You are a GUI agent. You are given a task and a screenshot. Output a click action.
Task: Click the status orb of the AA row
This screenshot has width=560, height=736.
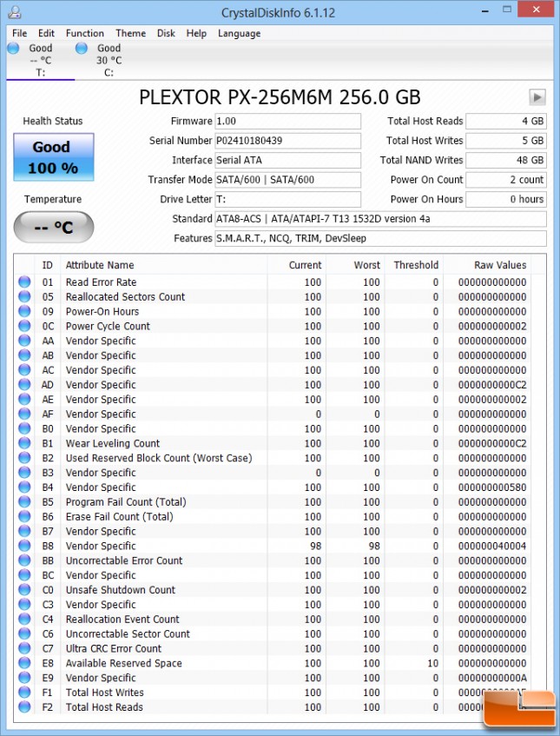tap(24, 341)
